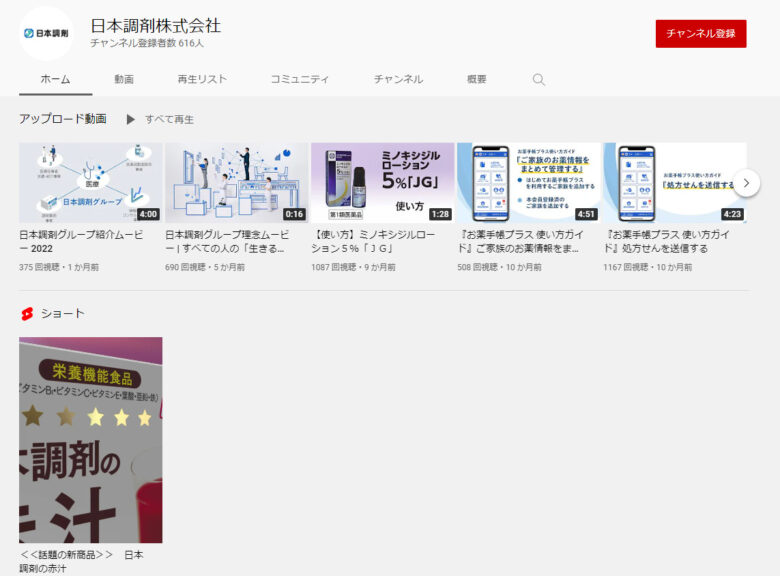Click the title 日本調剤グループ理念ムービー
The image size is (780, 576).
point(227,241)
